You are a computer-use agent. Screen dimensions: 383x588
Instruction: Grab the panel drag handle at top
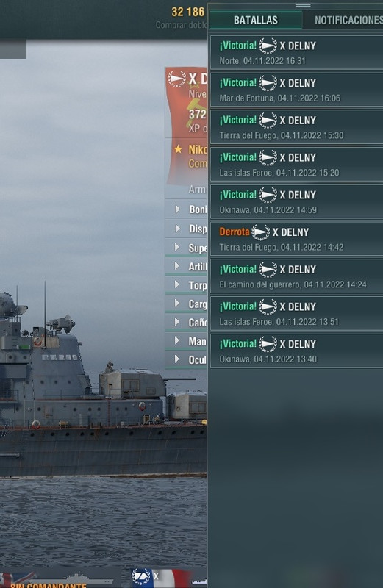(x=303, y=5)
